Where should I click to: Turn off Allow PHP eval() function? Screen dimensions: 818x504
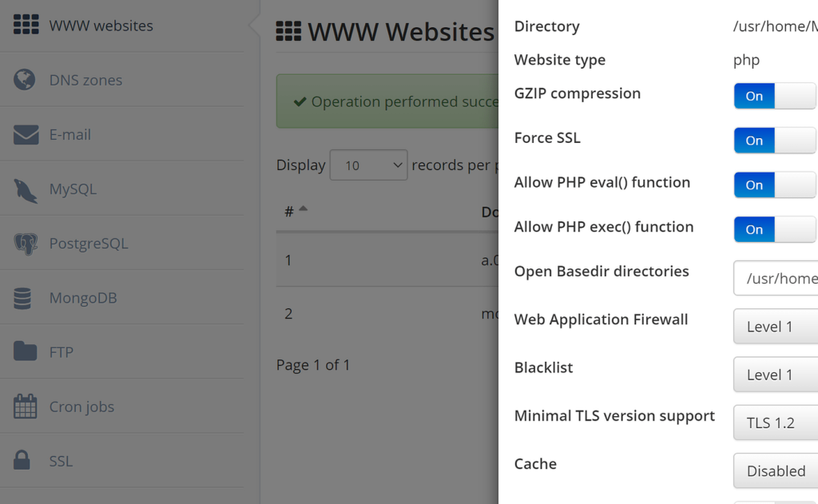pos(774,185)
